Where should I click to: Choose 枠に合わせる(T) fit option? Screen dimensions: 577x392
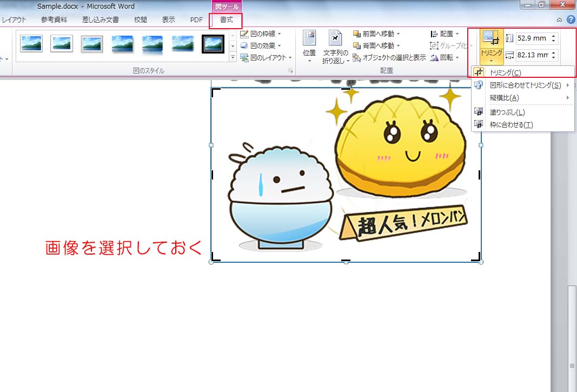pos(523,125)
